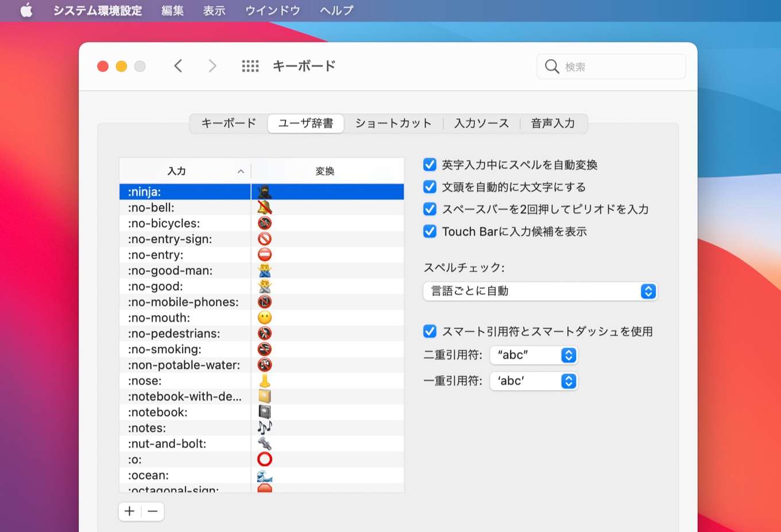Go forward with the right chevron

click(212, 66)
